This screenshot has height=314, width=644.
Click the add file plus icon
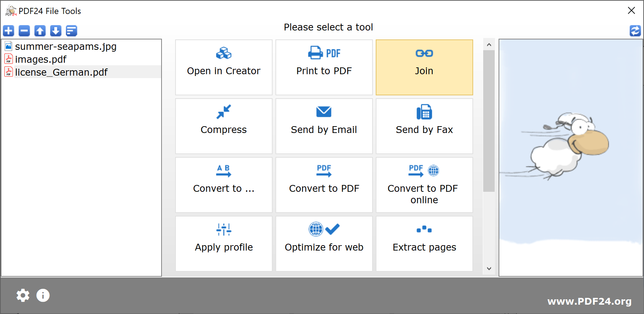point(9,31)
